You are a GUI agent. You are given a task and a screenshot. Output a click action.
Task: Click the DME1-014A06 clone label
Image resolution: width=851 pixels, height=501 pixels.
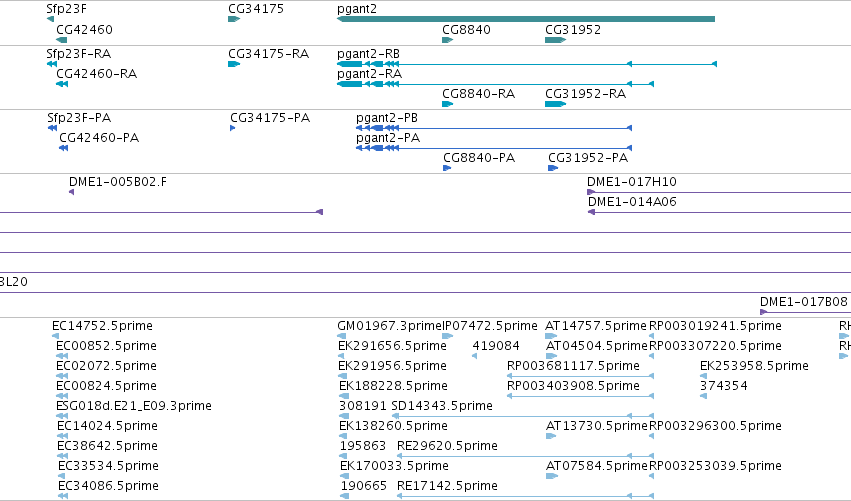click(x=632, y=202)
